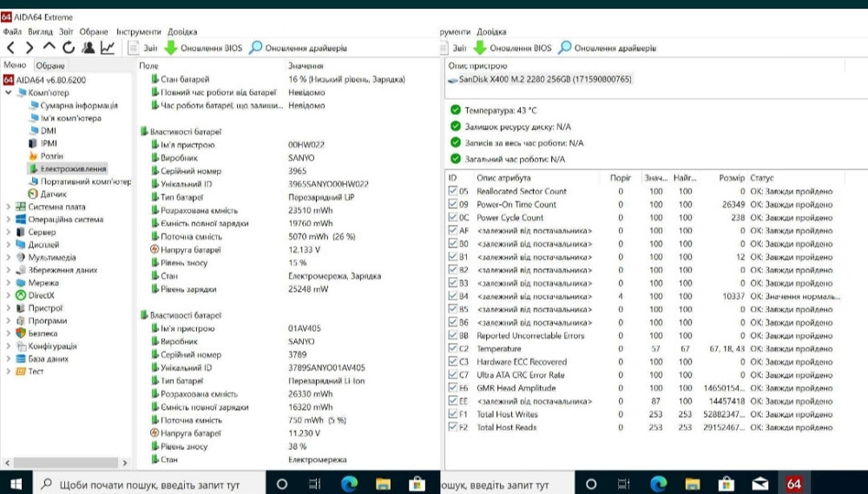
Task: Toggle checkbox for Total Host Writes
Action: click(x=451, y=414)
